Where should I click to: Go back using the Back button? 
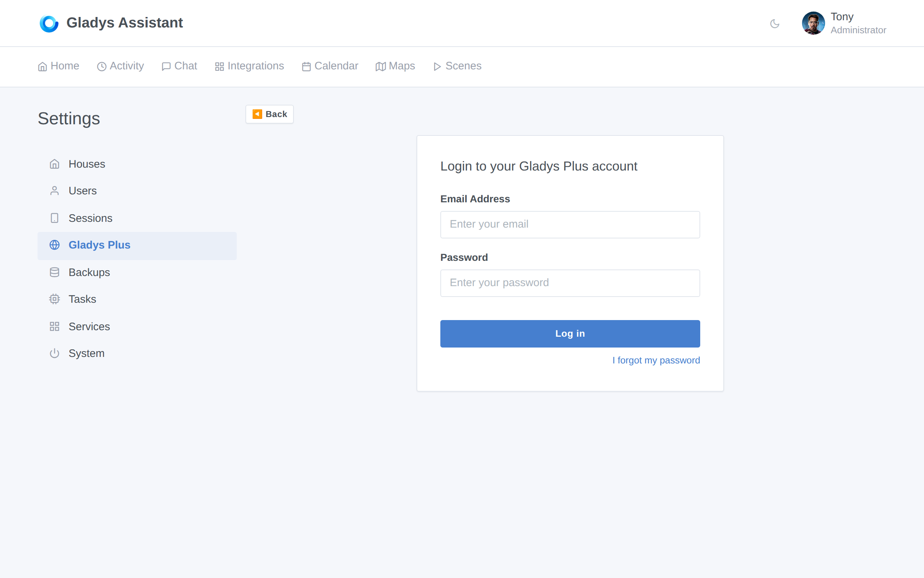tap(270, 114)
